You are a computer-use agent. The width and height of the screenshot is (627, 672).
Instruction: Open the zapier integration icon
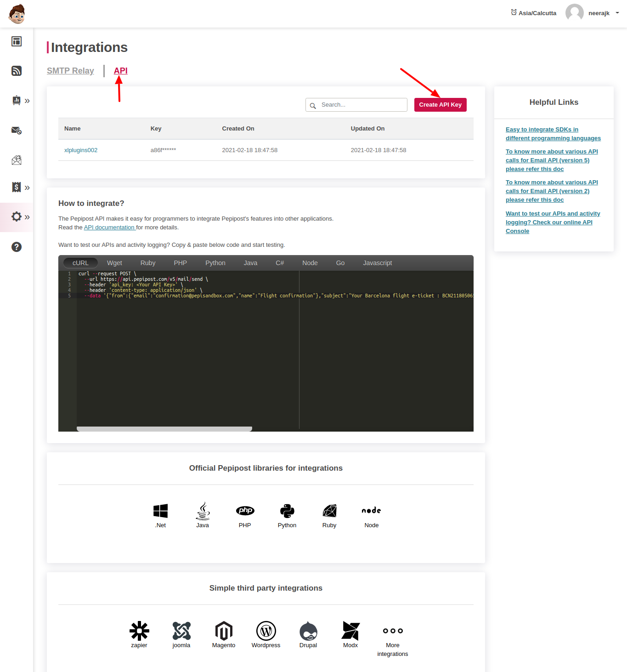(139, 631)
